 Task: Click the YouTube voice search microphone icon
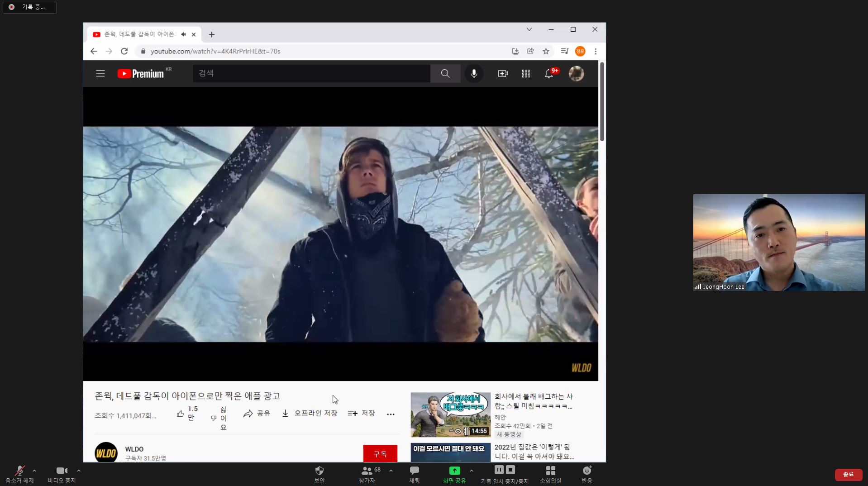pos(474,73)
